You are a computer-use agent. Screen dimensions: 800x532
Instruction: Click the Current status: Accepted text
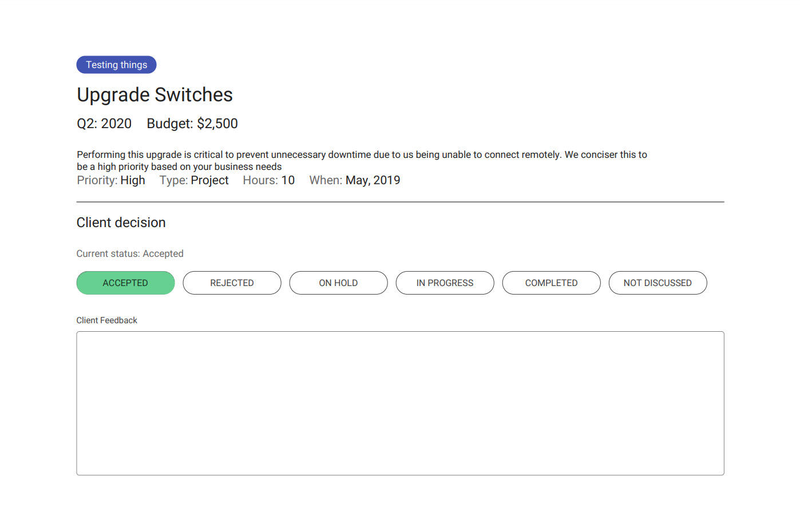click(x=130, y=253)
